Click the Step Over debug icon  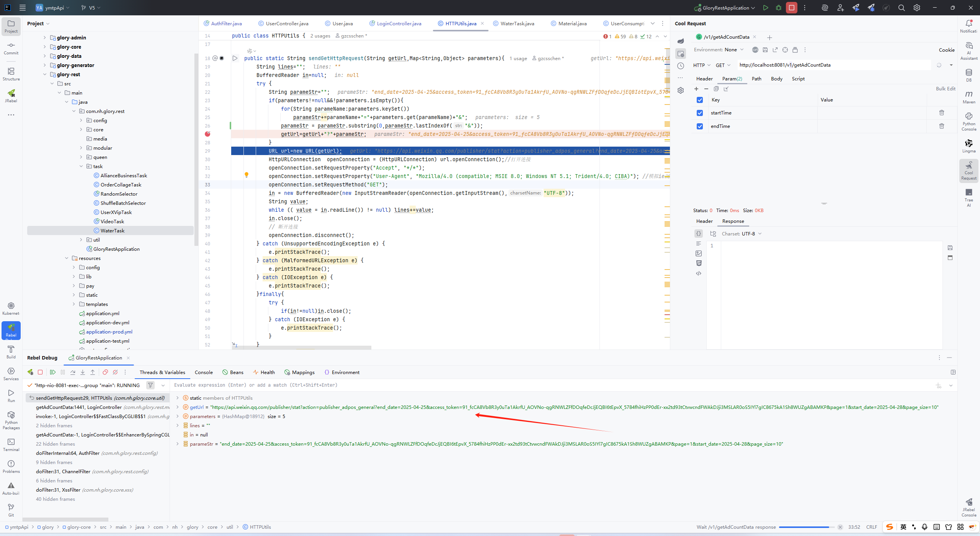tap(73, 372)
